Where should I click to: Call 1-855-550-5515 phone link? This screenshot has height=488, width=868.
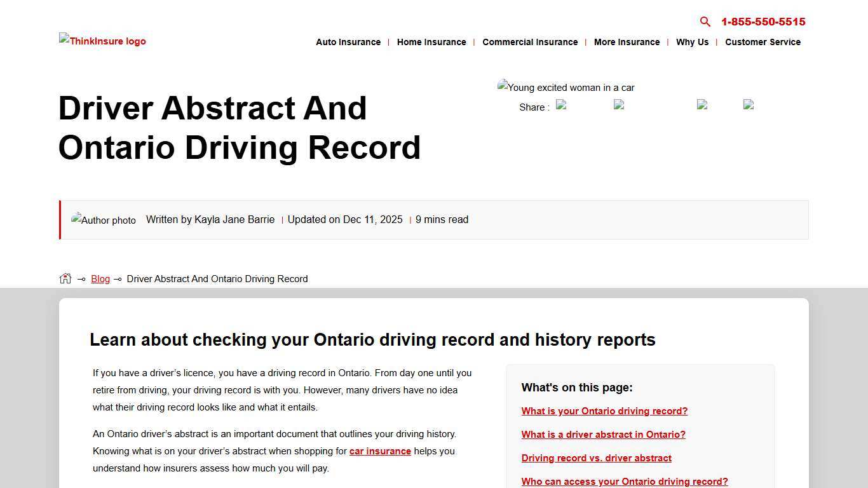click(x=763, y=22)
